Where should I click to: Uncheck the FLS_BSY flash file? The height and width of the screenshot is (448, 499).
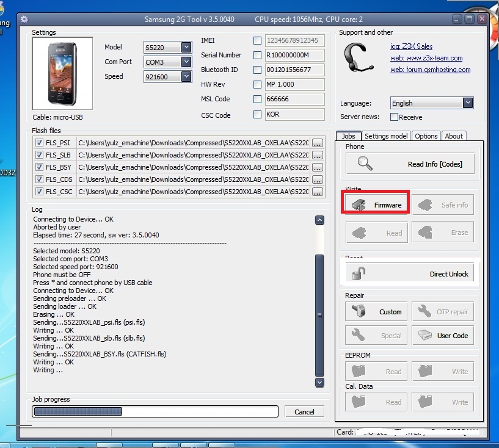pyautogui.click(x=39, y=167)
